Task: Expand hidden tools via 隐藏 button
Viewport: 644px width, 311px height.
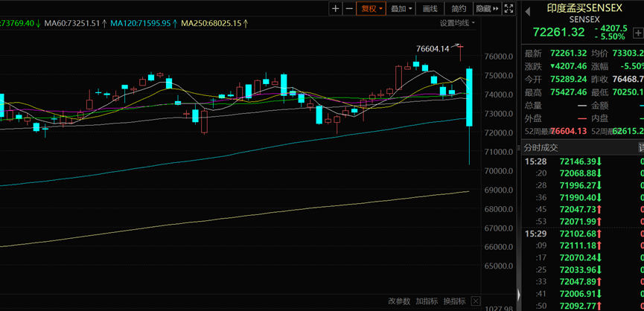Action: tap(487, 9)
